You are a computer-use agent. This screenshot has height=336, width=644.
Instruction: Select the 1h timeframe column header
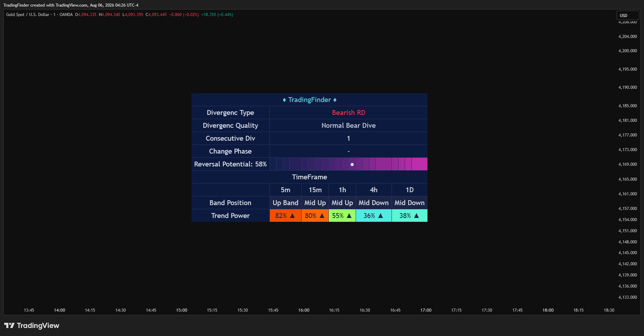point(342,190)
